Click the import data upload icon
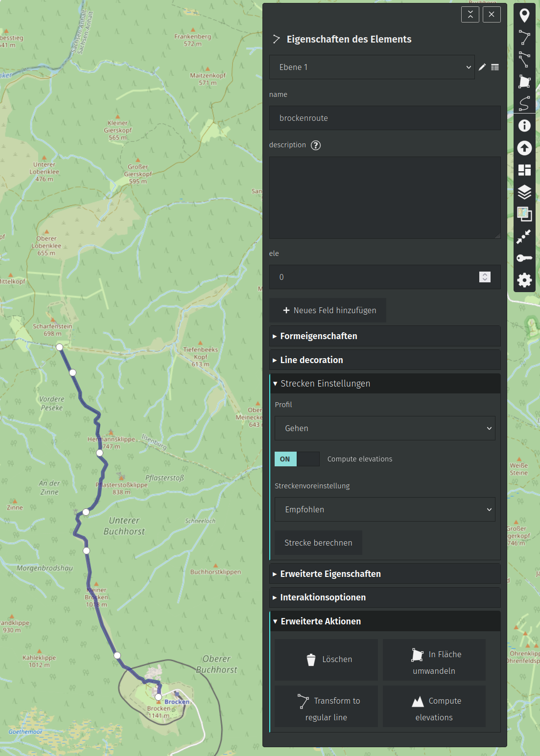 tap(524, 148)
